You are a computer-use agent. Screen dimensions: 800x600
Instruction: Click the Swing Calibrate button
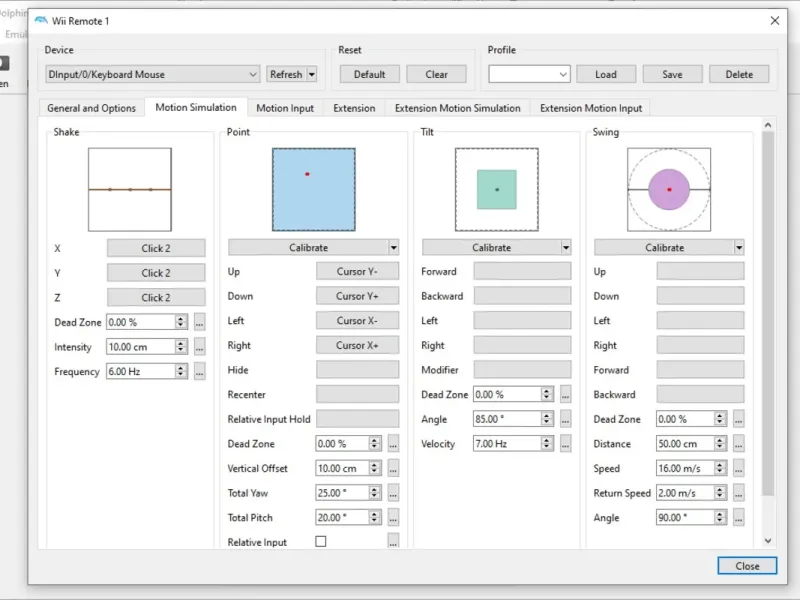point(664,247)
